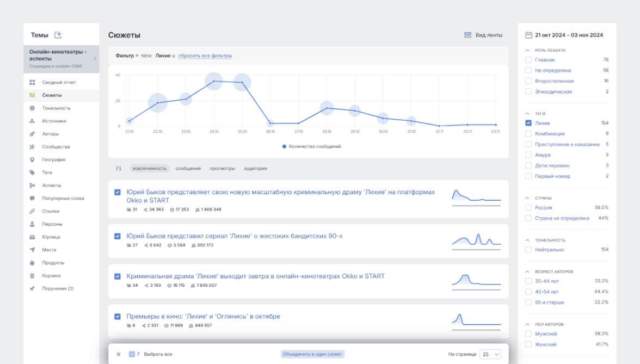Click the pin icon for 'Поручения (2)'
Image resolution: width=640 pixels, height=364 pixels.
click(x=32, y=289)
